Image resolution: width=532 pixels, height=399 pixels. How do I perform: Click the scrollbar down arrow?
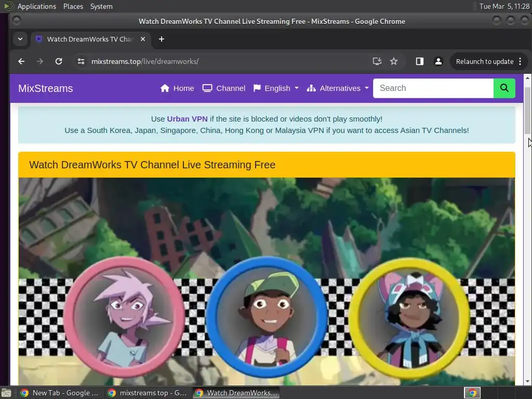(x=528, y=381)
